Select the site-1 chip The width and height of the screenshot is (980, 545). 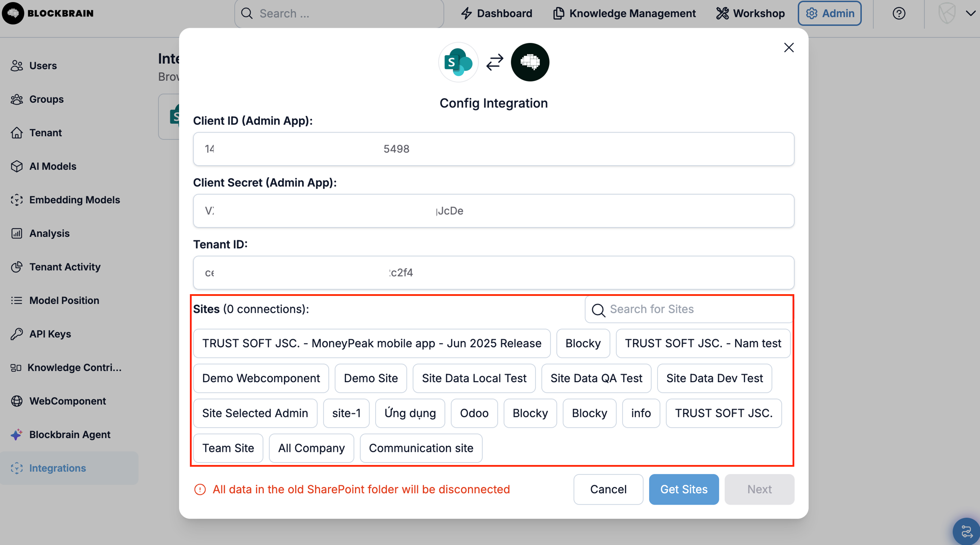click(346, 413)
